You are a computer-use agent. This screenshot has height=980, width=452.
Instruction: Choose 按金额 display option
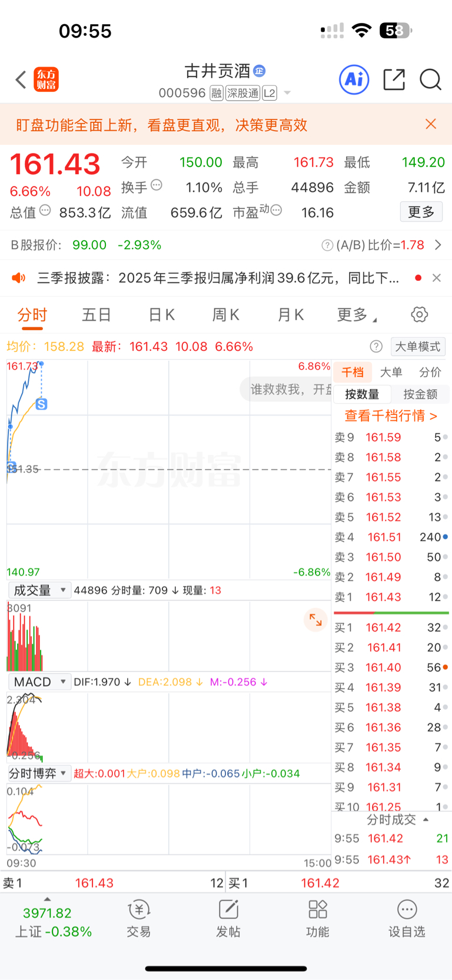(420, 394)
